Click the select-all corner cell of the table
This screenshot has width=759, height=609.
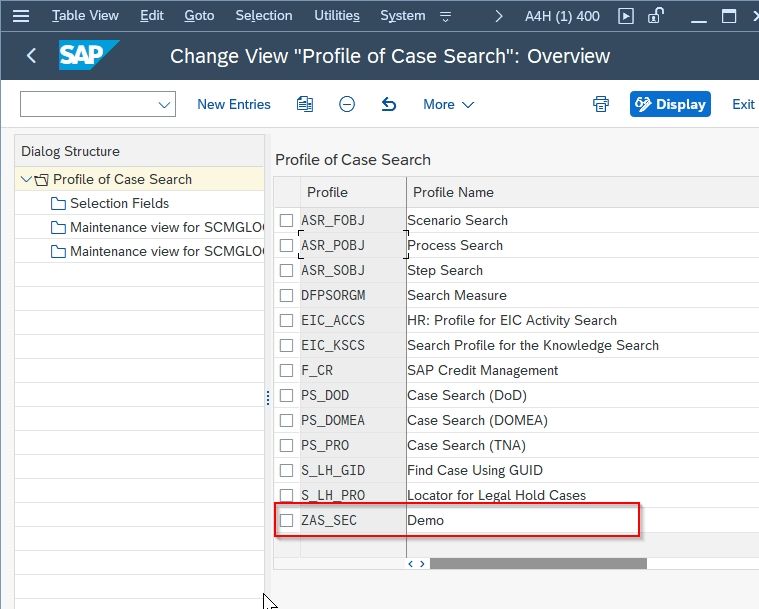point(287,193)
